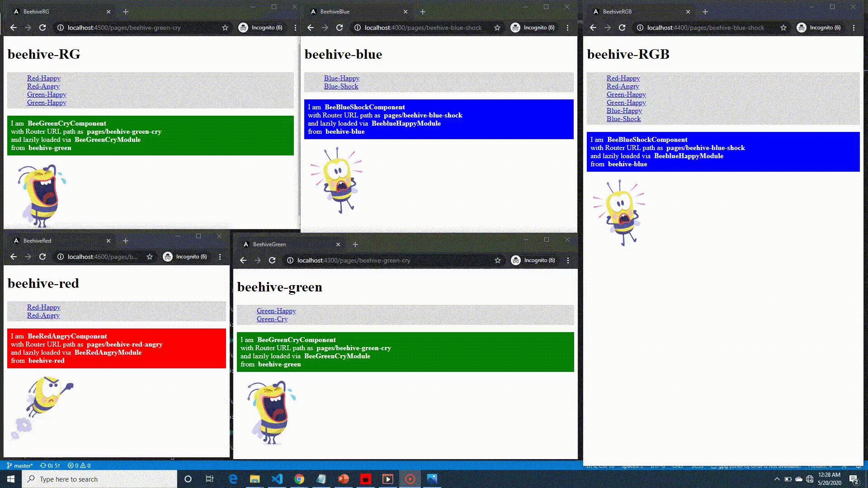Click the back arrow in the BeehiveBlue window
The image size is (868, 488).
click(x=310, y=28)
